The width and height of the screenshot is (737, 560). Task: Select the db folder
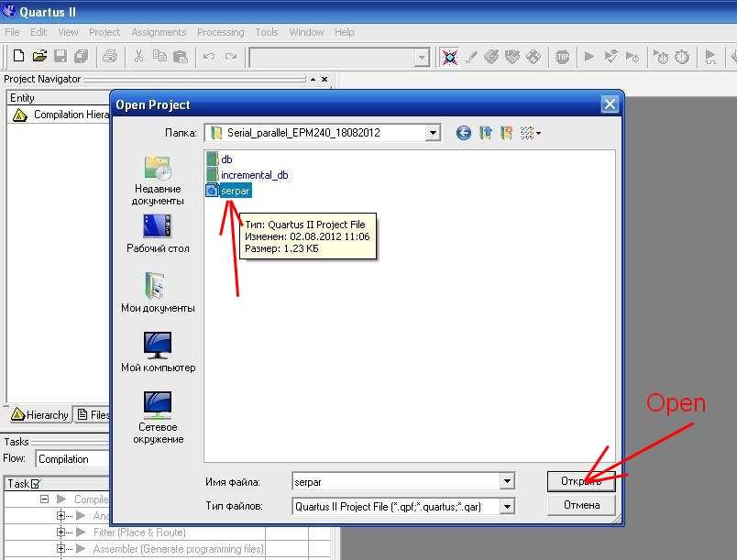click(x=219, y=159)
